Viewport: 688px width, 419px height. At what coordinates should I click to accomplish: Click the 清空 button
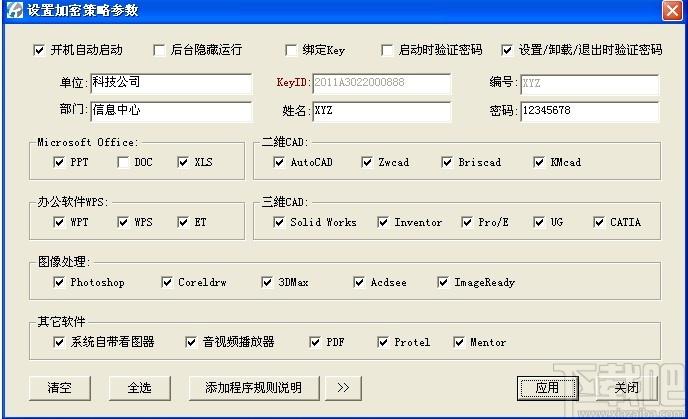pyautogui.click(x=60, y=388)
